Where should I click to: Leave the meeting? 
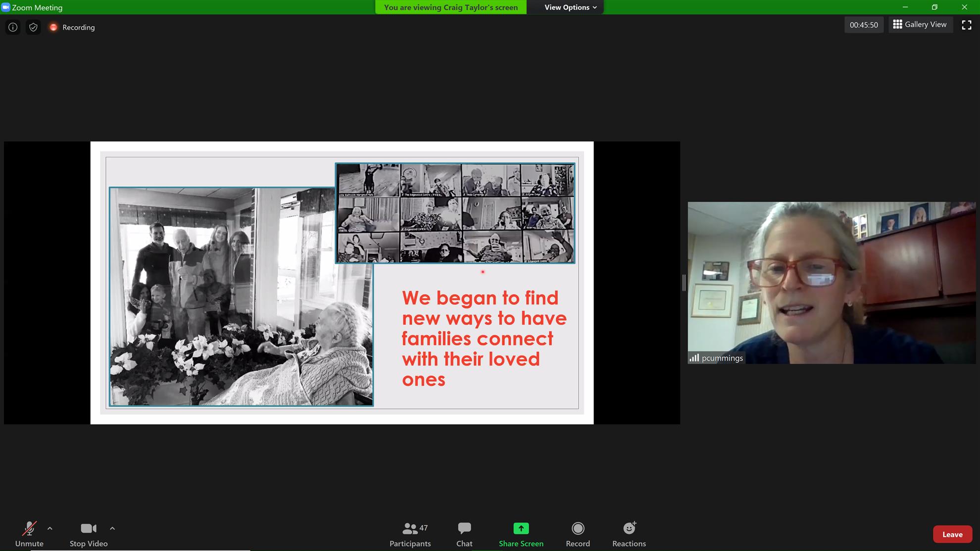[952, 534]
